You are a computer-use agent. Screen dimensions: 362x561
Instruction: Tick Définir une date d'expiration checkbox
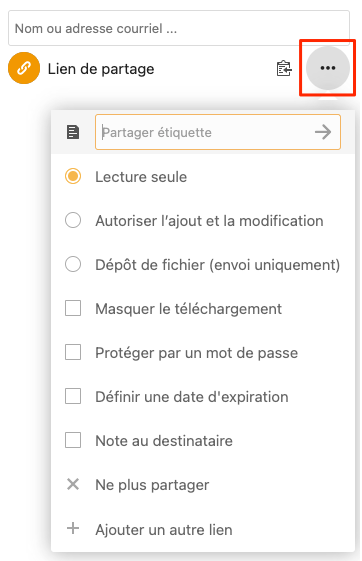(73, 396)
